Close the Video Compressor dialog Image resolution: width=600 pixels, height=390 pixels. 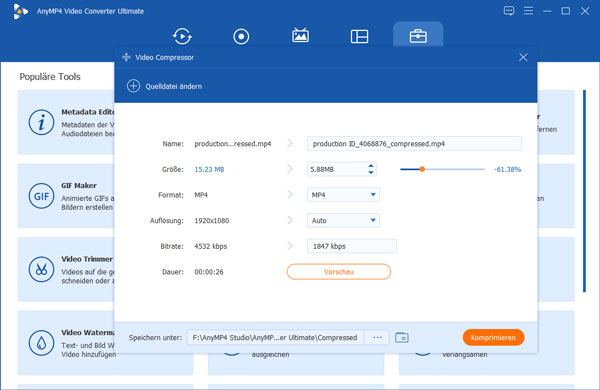coord(523,57)
